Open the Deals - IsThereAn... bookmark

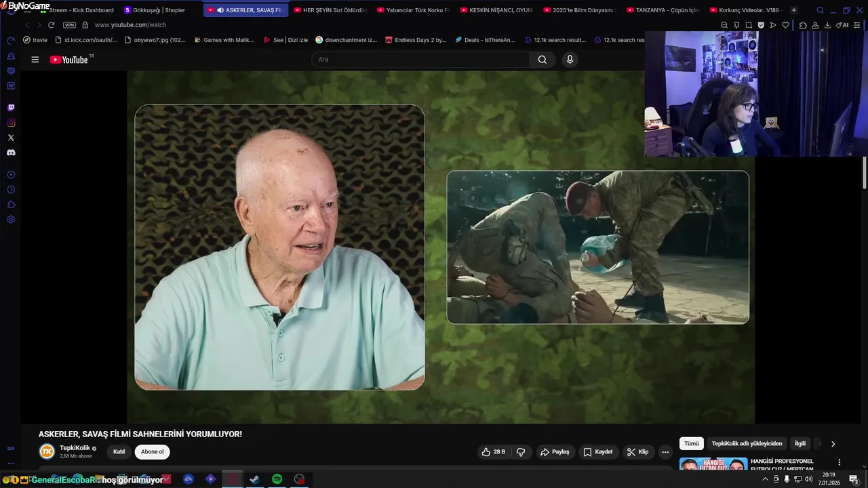[485, 40]
